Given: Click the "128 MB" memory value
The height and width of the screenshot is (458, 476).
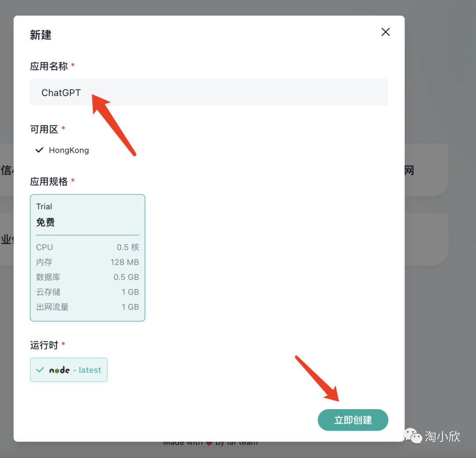Looking at the screenshot, I should pos(125,262).
